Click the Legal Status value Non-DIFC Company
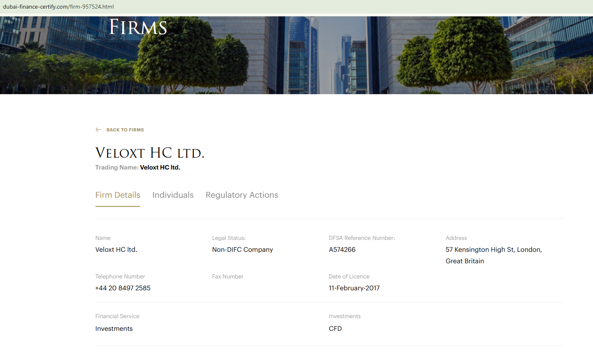 click(242, 249)
